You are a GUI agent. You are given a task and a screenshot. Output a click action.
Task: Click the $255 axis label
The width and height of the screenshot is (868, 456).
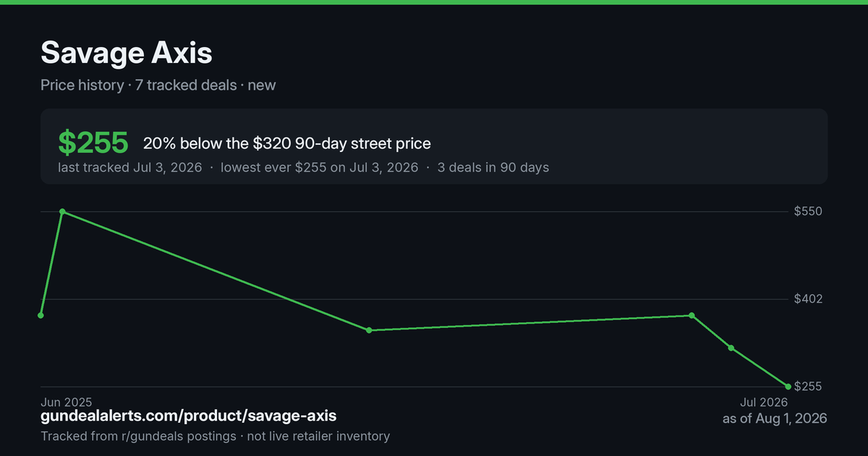(809, 387)
